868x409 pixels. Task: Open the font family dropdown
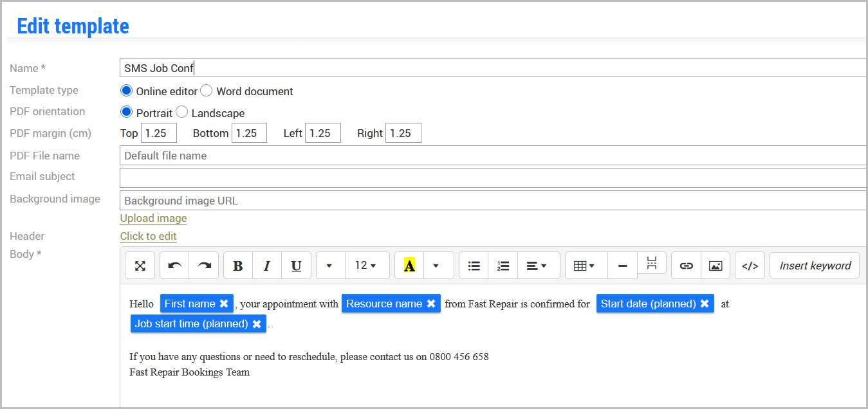(331, 266)
